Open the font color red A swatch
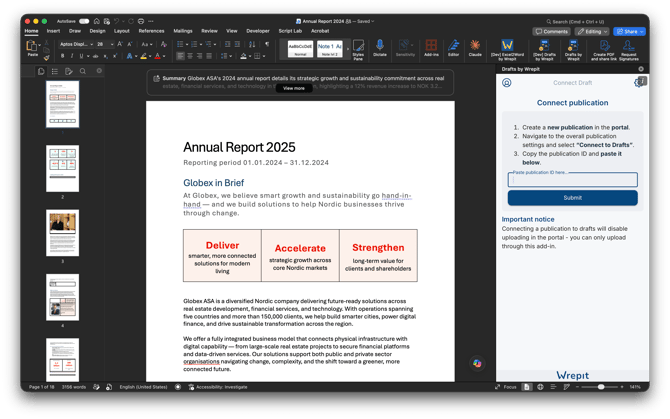The height and width of the screenshot is (419, 670). pyautogui.click(x=158, y=56)
